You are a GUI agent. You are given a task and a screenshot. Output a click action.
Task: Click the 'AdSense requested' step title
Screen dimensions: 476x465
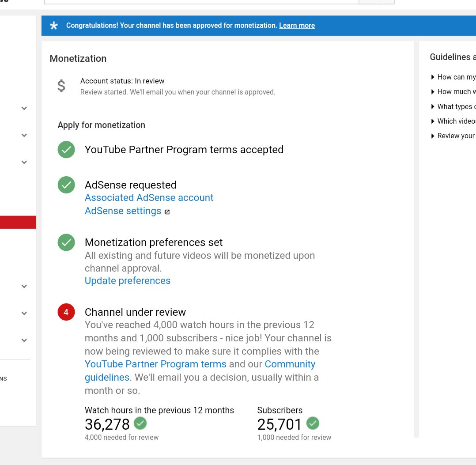click(x=131, y=185)
